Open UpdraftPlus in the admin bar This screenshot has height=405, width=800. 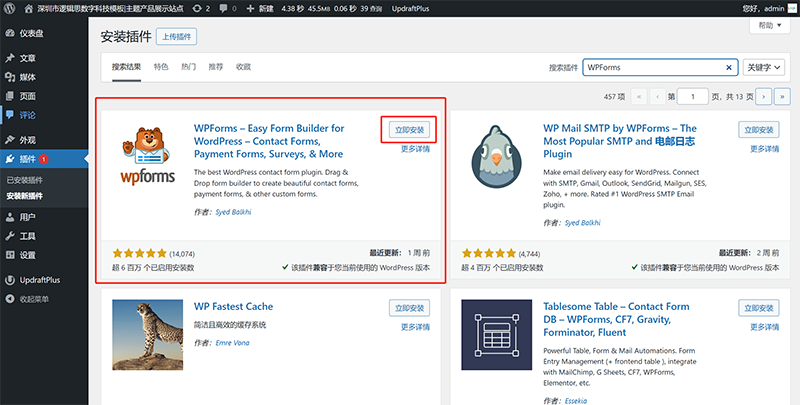(410, 9)
